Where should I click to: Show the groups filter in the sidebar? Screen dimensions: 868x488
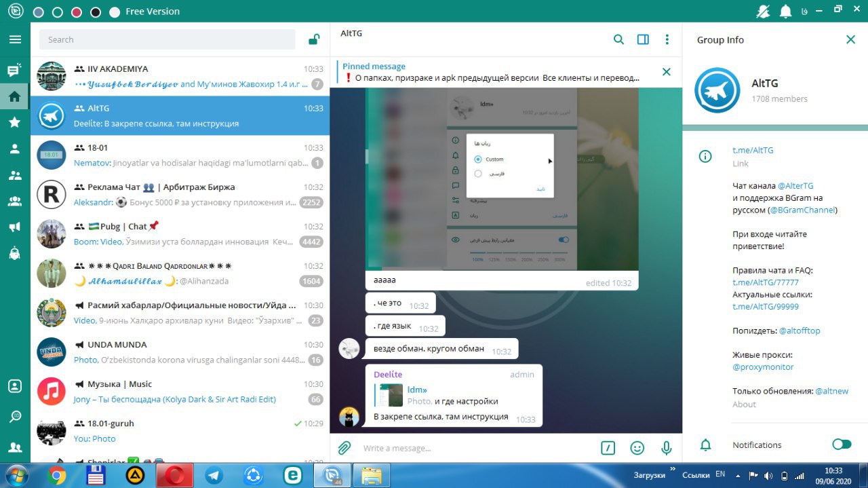click(x=14, y=175)
